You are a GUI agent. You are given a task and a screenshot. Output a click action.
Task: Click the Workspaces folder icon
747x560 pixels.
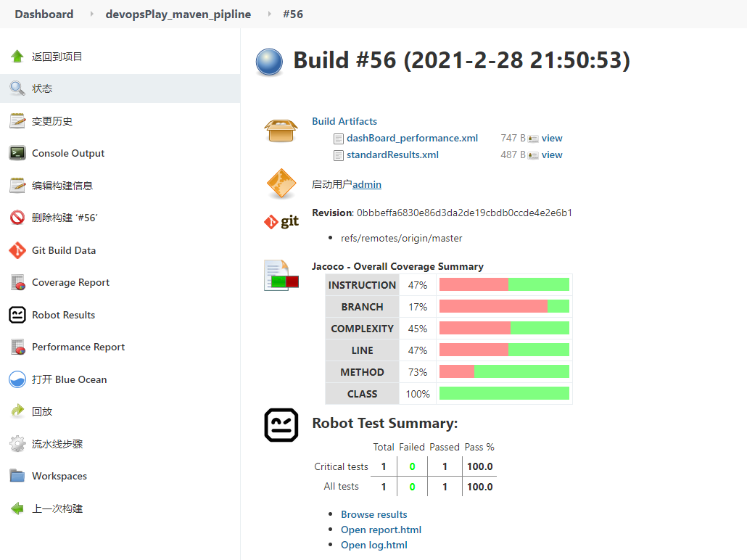(17, 476)
